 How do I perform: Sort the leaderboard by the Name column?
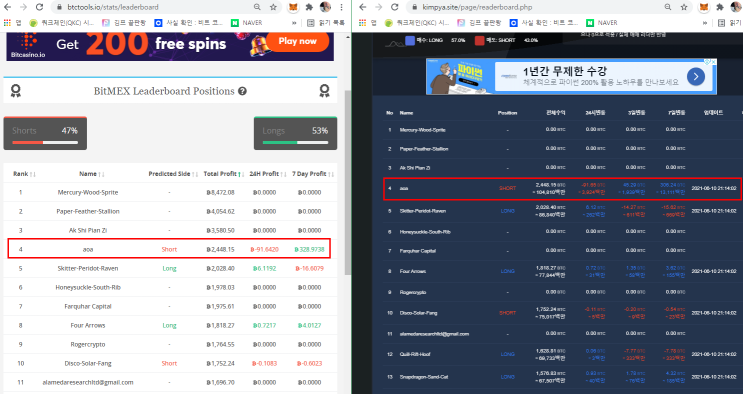[91, 174]
